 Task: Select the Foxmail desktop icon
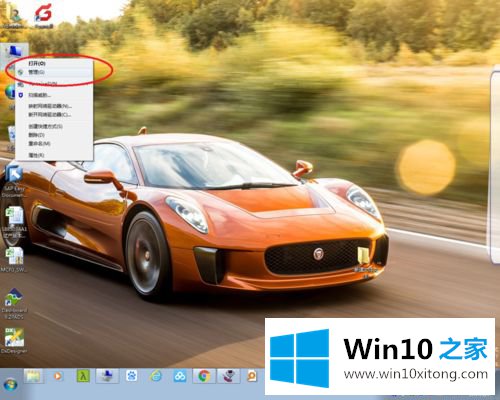coord(44,15)
